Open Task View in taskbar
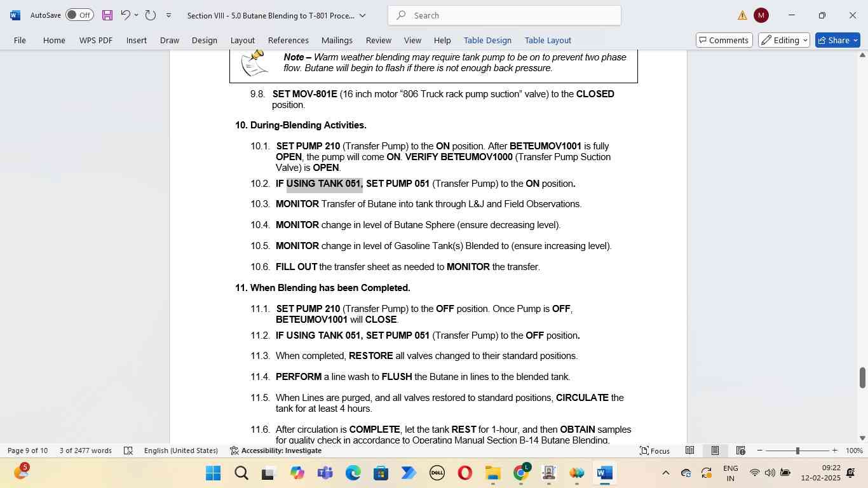The image size is (868, 488). pos(269,473)
